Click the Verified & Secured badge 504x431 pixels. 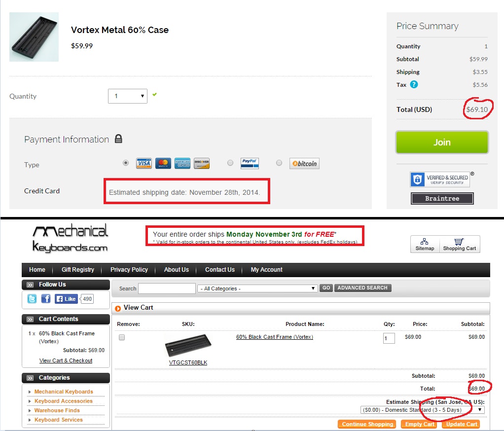click(440, 180)
